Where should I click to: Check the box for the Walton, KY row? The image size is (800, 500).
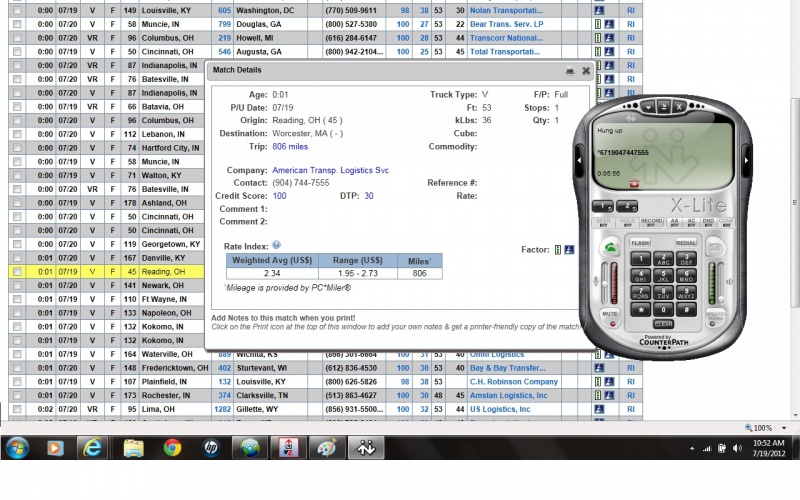pos(17,176)
